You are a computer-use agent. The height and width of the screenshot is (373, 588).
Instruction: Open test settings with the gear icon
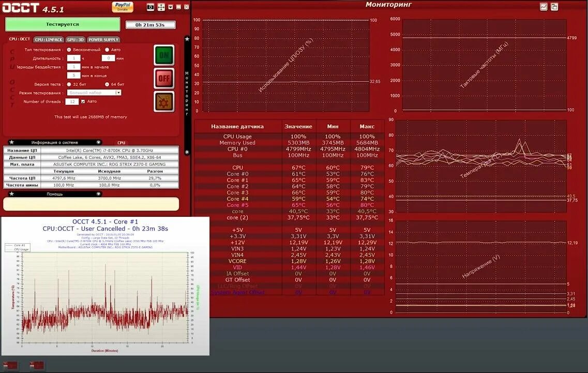164,102
